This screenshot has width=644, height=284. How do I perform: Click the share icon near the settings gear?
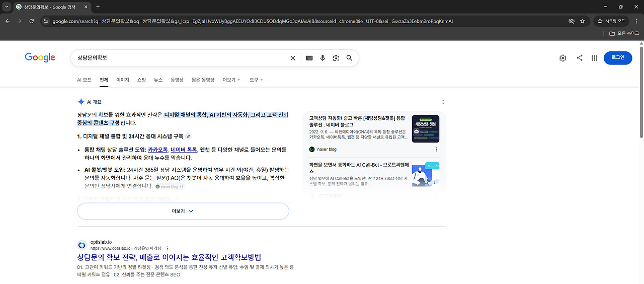pos(580,58)
